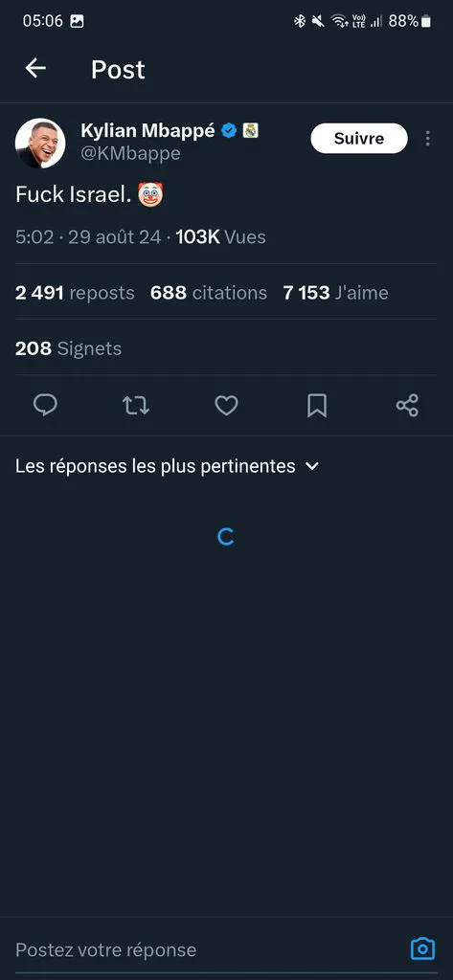Viewport: 453px width, 980px height.
Task: Tap the share icon
Action: (407, 406)
